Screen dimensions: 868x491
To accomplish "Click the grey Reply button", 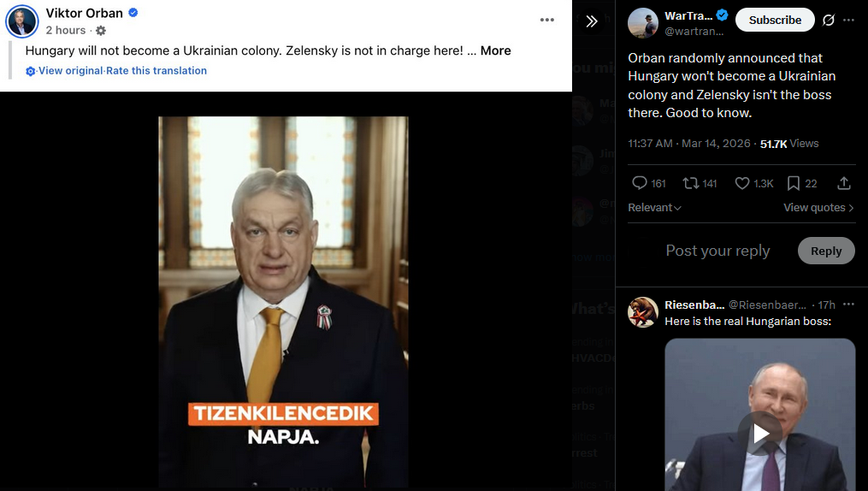I will click(826, 251).
